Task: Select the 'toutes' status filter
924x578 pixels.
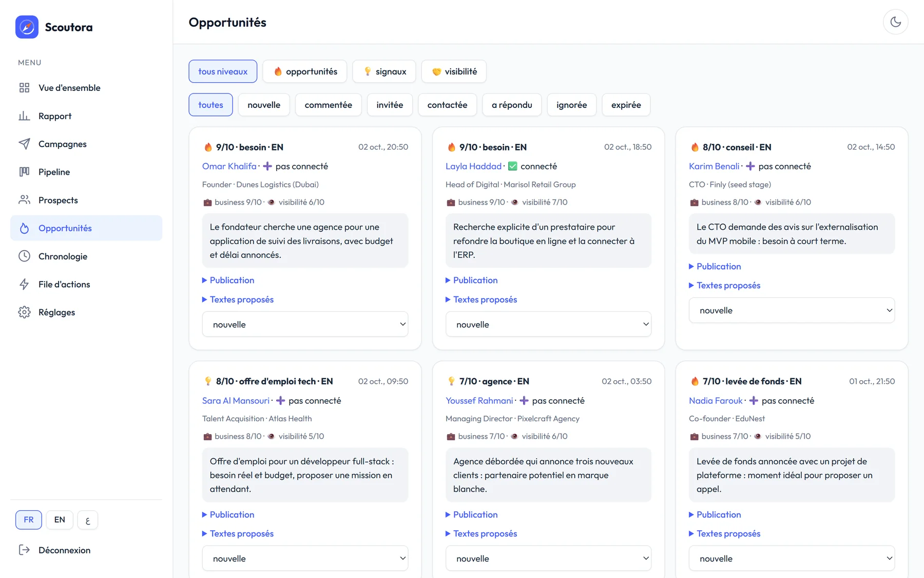Action: 210,105
